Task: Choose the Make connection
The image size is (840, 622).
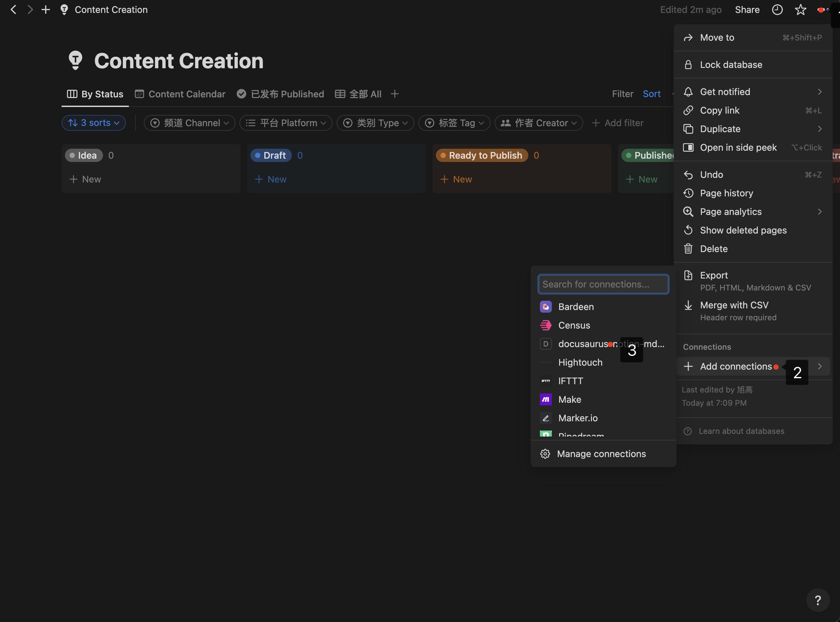Action: 569,399
